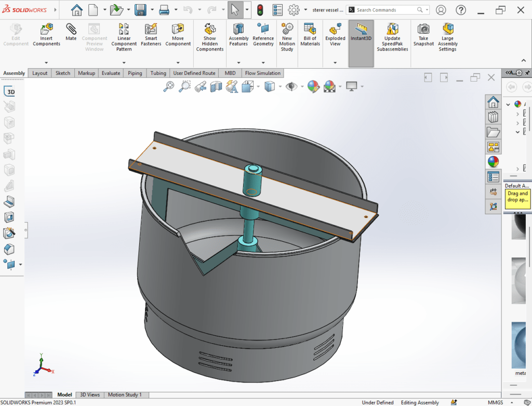Image resolution: width=532 pixels, height=406 pixels.
Task: Click Update SpeedPak Subassemblies
Action: click(x=392, y=37)
